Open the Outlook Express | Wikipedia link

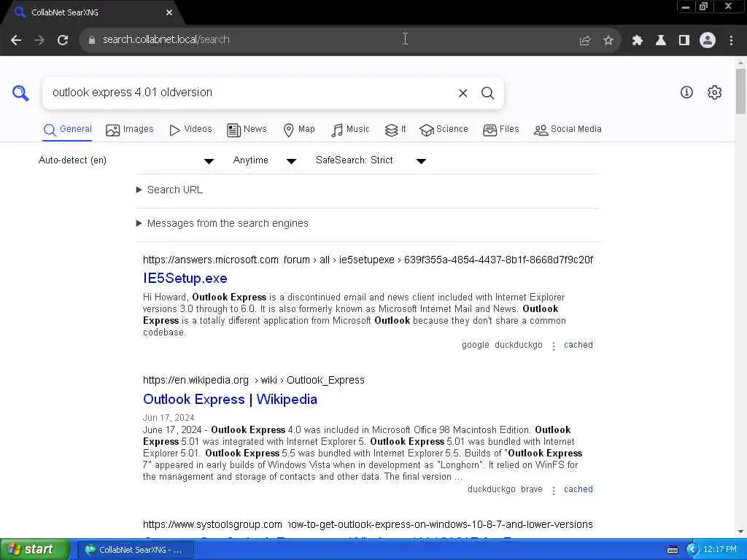coord(230,400)
